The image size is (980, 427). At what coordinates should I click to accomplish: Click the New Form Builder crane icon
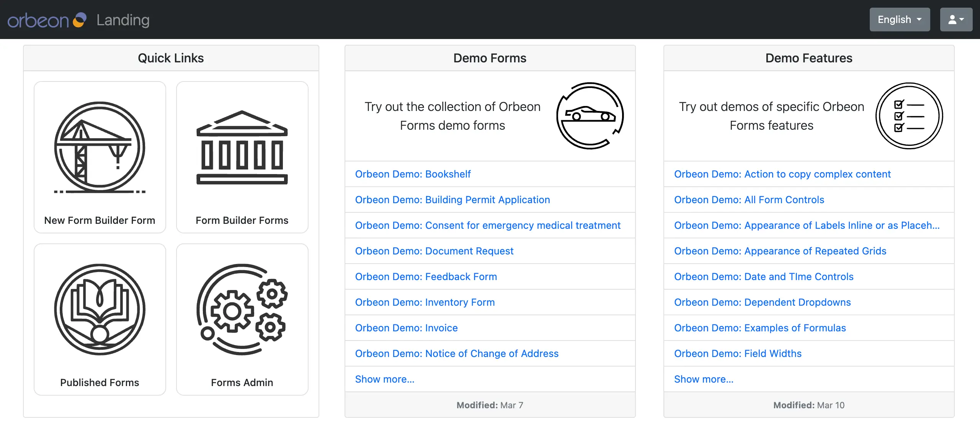(x=100, y=148)
